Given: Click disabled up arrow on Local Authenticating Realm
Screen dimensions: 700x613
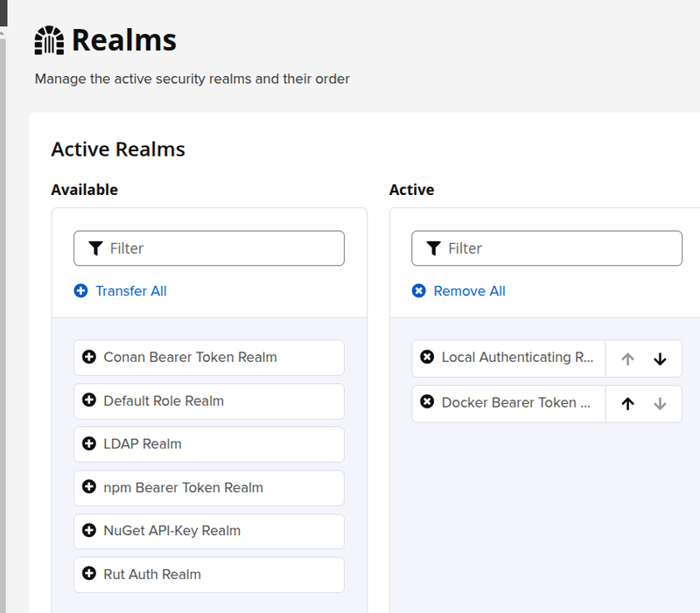Looking at the screenshot, I should click(627, 359).
